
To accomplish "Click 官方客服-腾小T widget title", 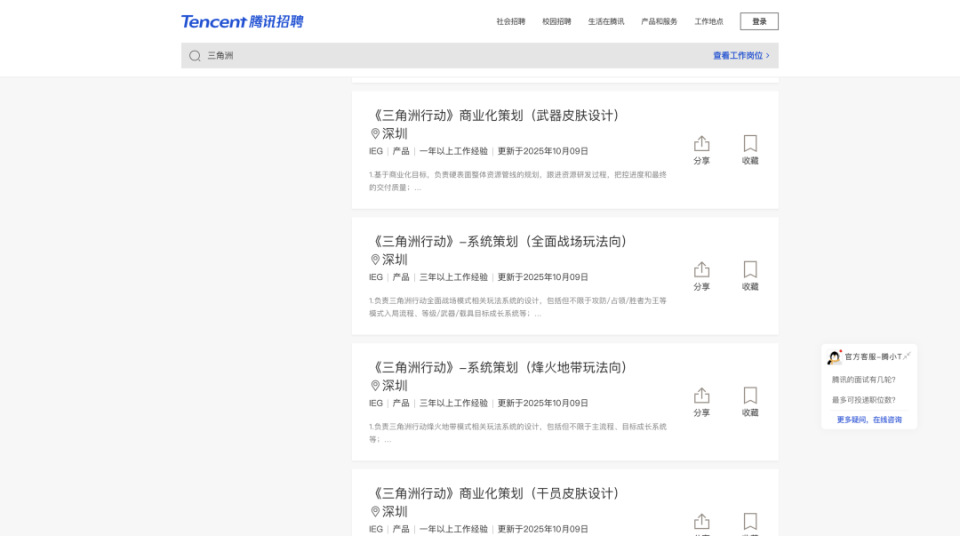I will point(873,357).
